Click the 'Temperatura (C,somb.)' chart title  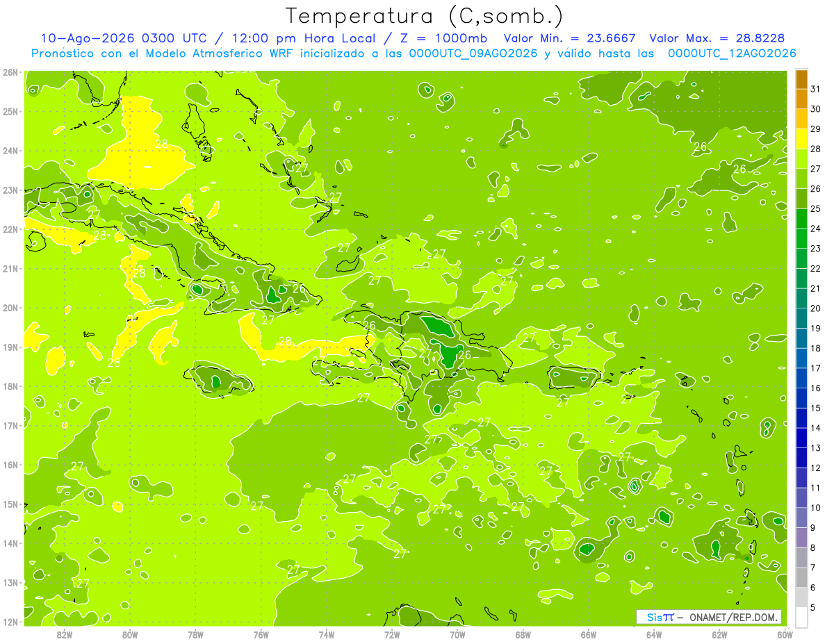(424, 16)
